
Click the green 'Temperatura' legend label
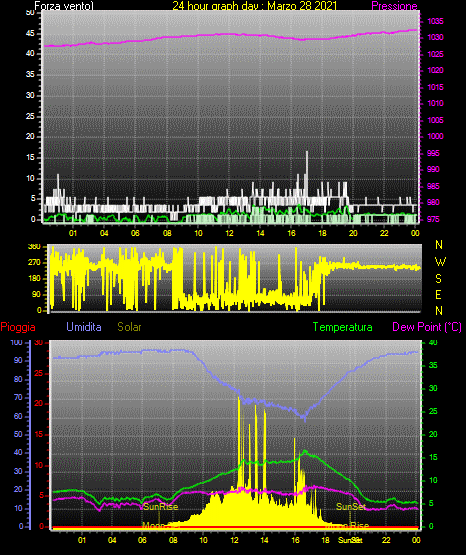pyautogui.click(x=343, y=327)
